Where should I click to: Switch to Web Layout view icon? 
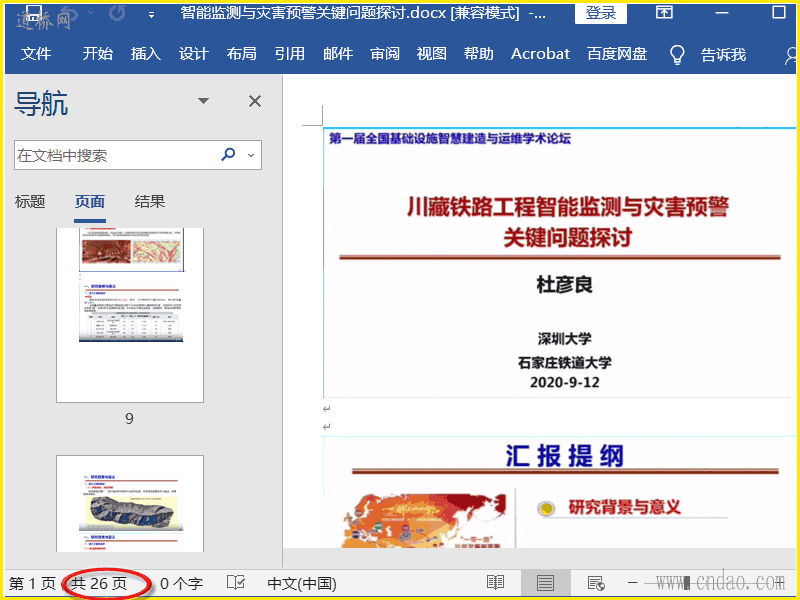point(595,583)
